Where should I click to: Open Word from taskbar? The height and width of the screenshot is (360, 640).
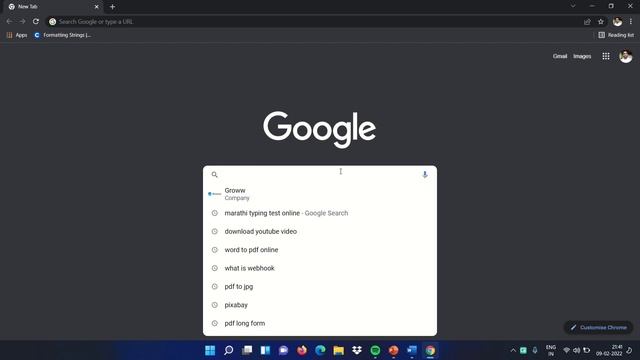tap(412, 350)
